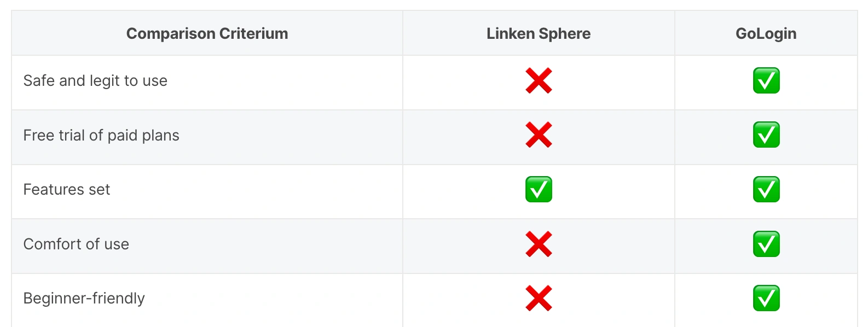Click the 'Comfort of use' row label
868x327 pixels.
pyautogui.click(x=76, y=244)
